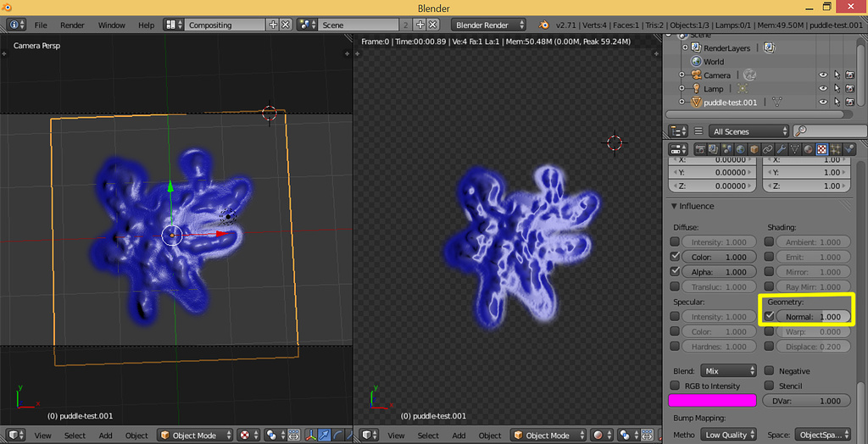868x444 pixels.
Task: Open the screen layout browse icon
Action: click(173, 25)
